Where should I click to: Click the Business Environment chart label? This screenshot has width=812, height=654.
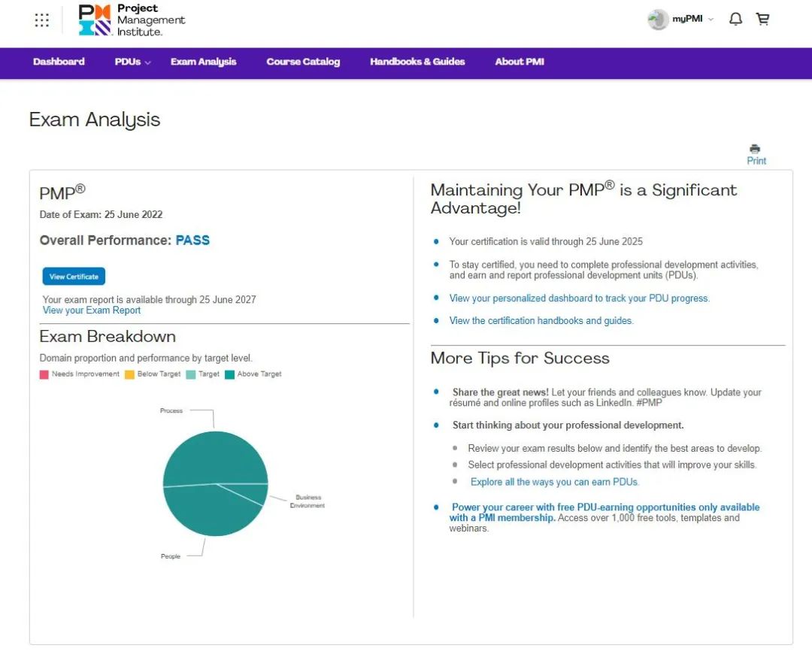(x=308, y=501)
